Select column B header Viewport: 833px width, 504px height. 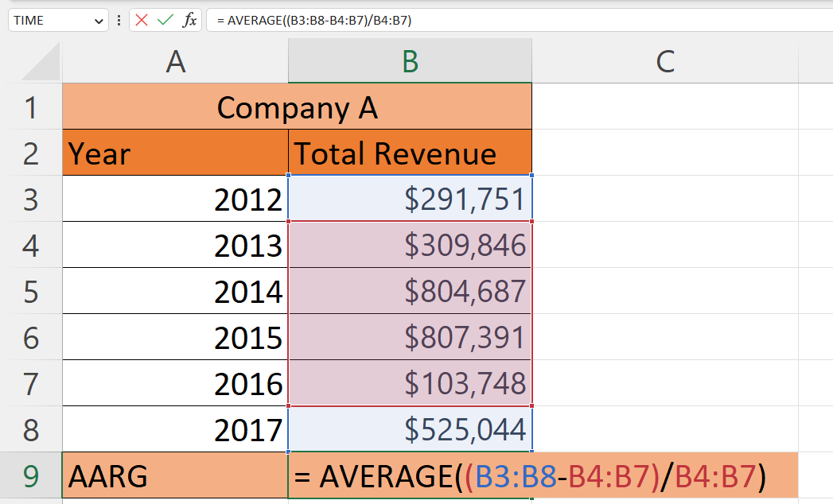coord(409,60)
